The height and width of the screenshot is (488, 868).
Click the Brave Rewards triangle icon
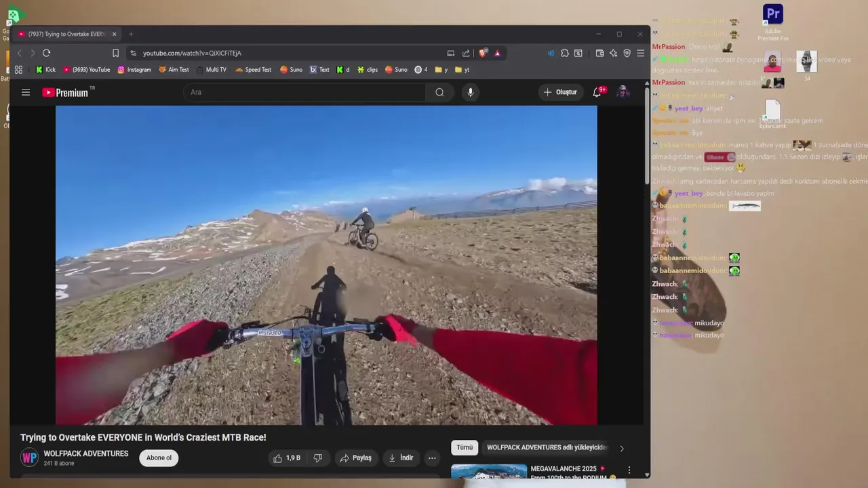(x=497, y=53)
